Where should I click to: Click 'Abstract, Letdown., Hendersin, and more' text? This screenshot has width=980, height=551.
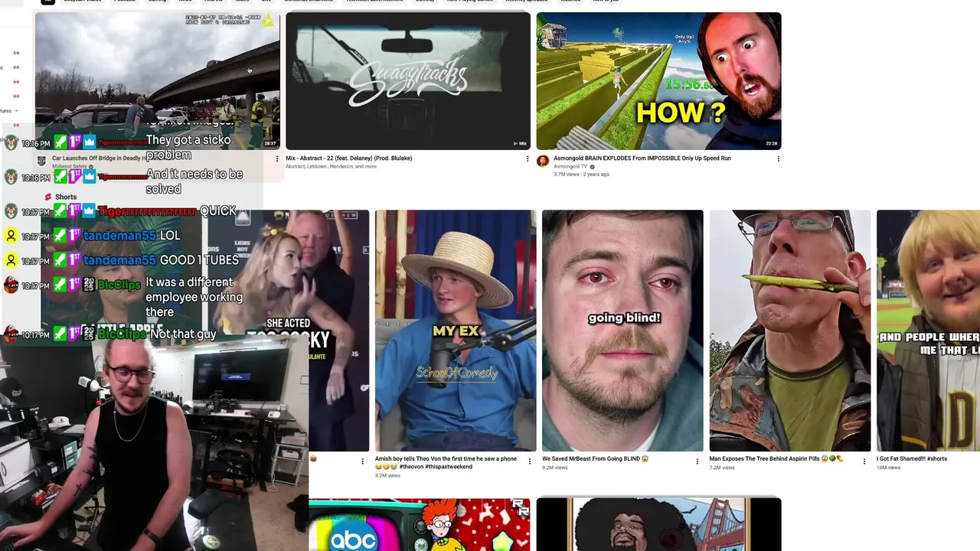331,166
